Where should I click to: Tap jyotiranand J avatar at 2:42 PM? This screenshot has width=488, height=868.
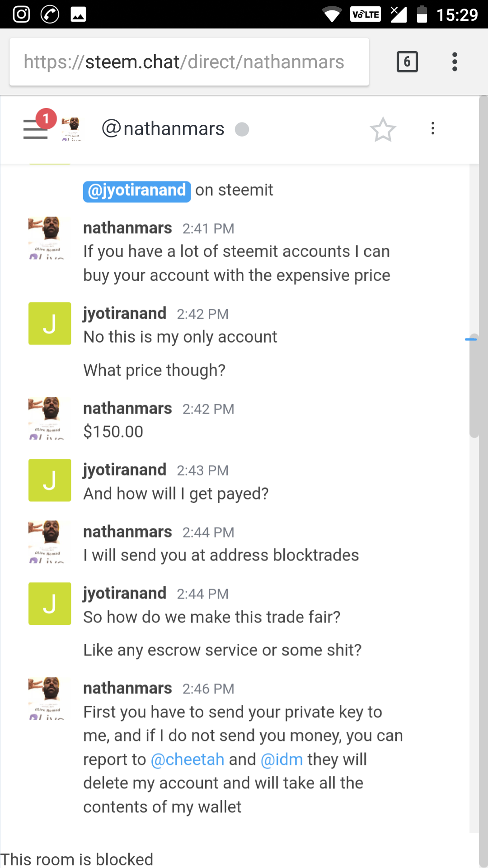(50, 324)
